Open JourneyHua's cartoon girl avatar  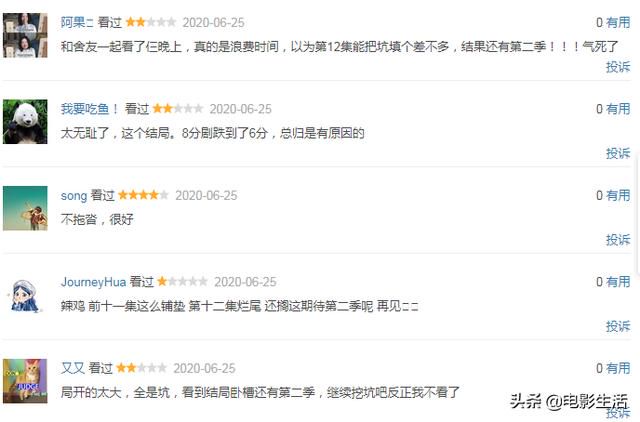point(25,295)
